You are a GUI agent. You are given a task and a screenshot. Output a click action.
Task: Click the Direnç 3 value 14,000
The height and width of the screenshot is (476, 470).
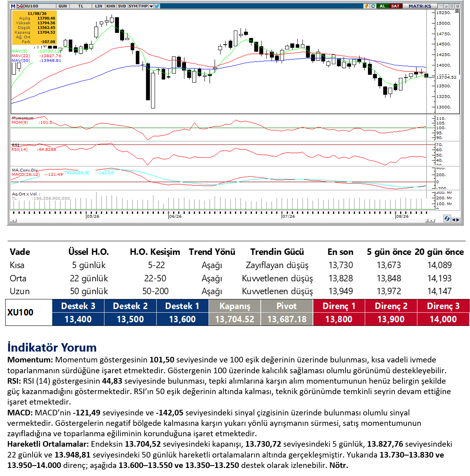pos(443,319)
